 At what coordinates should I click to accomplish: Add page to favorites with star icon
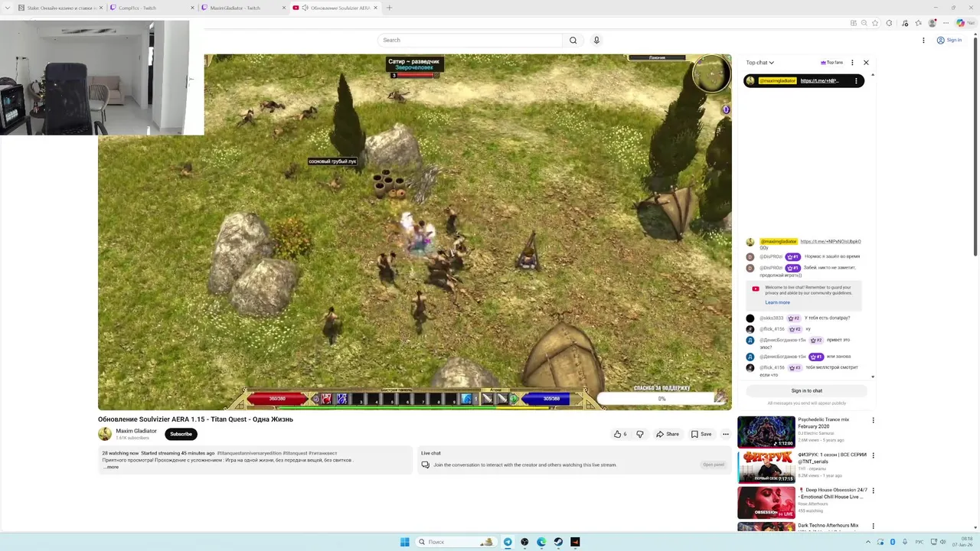click(875, 23)
